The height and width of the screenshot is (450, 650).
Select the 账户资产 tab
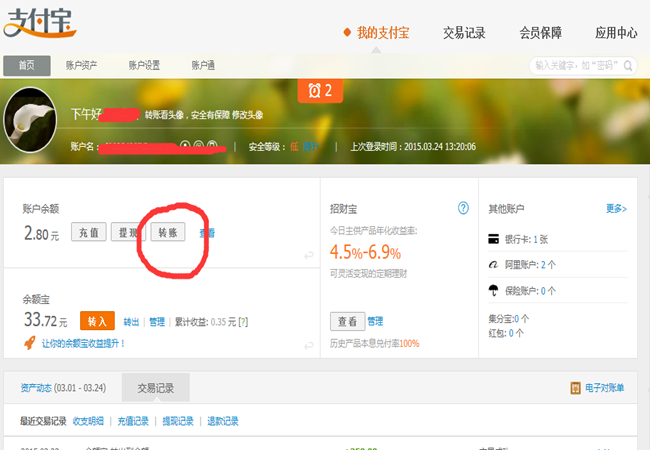click(81, 65)
